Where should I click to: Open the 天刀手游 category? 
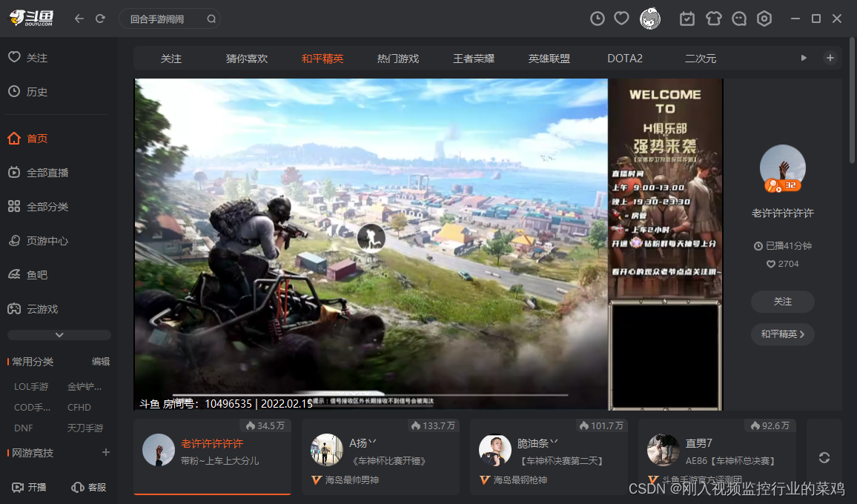(x=85, y=428)
